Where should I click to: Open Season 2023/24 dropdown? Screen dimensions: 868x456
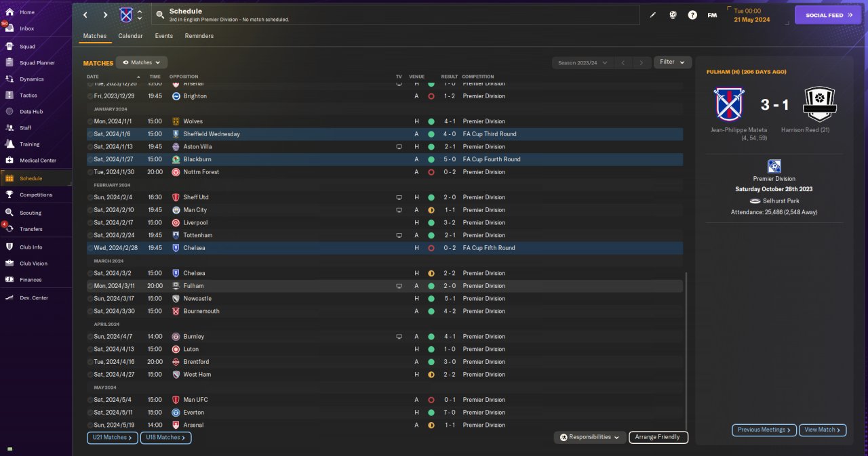point(583,62)
